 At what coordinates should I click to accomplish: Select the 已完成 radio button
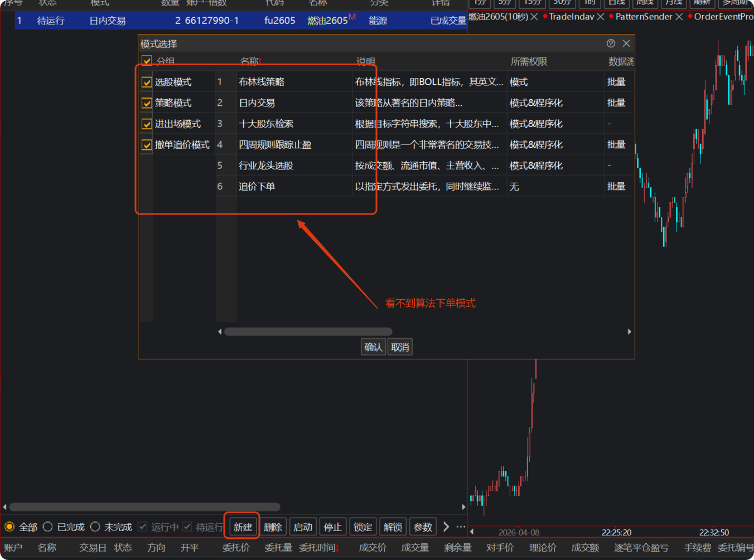[x=48, y=527]
